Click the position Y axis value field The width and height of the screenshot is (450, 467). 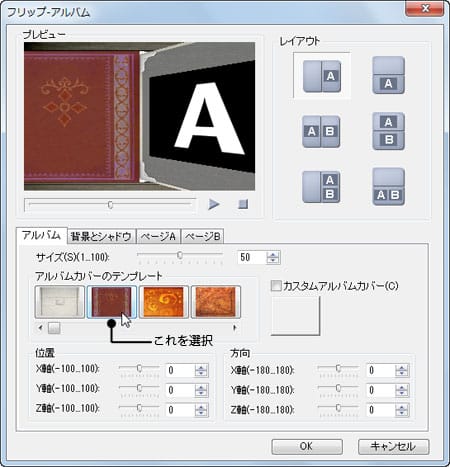coord(180,390)
